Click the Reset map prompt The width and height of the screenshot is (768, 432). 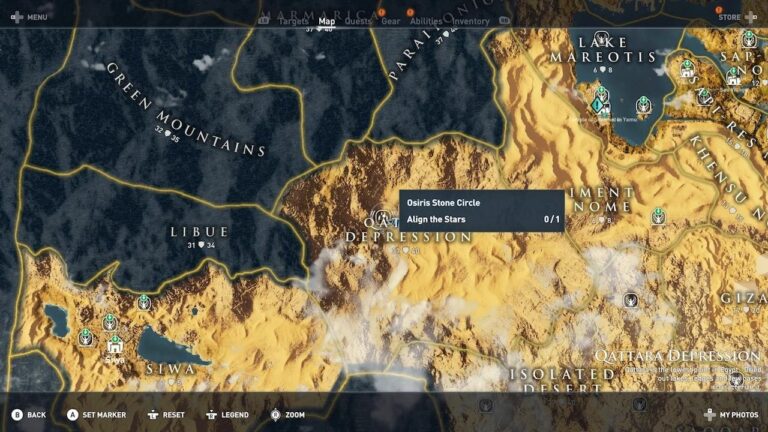pos(166,415)
